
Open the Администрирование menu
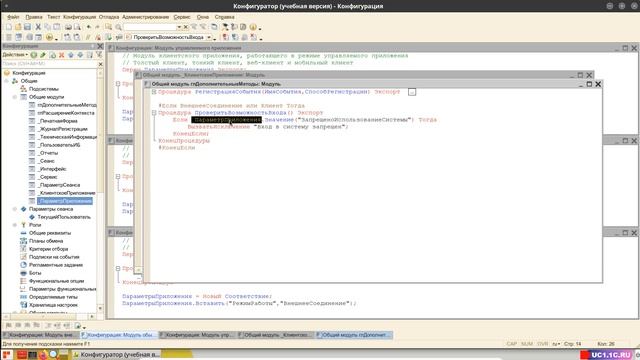tap(145, 17)
